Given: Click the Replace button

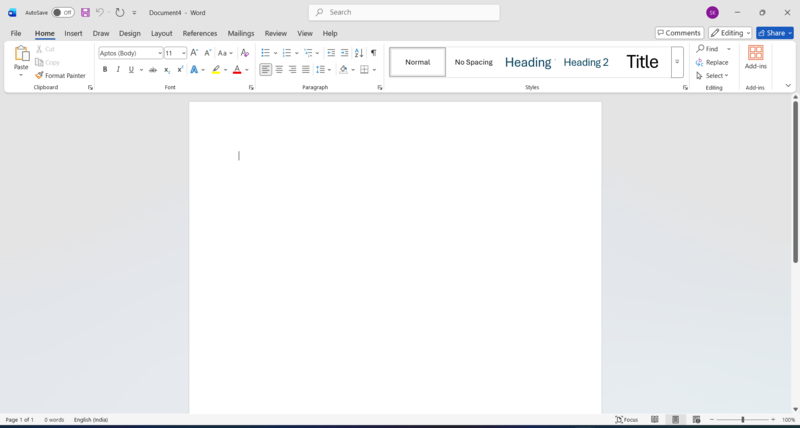Looking at the screenshot, I should (712, 62).
